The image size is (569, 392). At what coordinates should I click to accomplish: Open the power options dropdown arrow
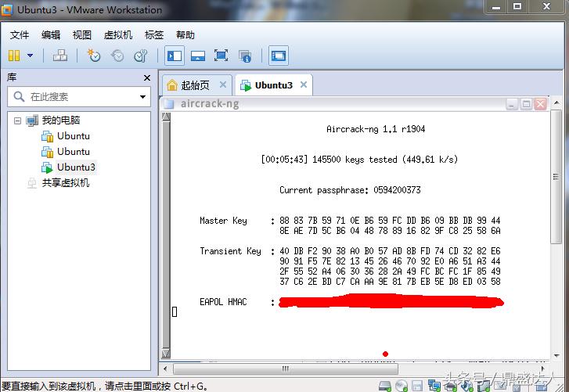pyautogui.click(x=30, y=56)
